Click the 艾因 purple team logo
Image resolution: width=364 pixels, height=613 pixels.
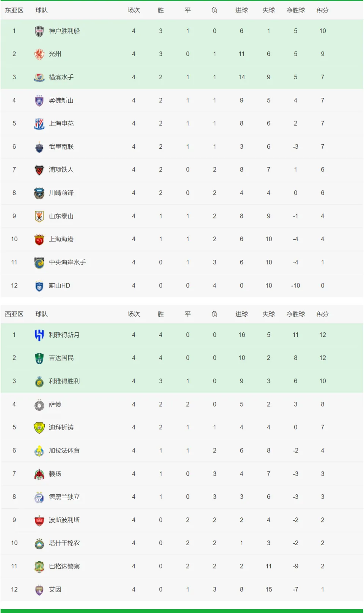39,589
